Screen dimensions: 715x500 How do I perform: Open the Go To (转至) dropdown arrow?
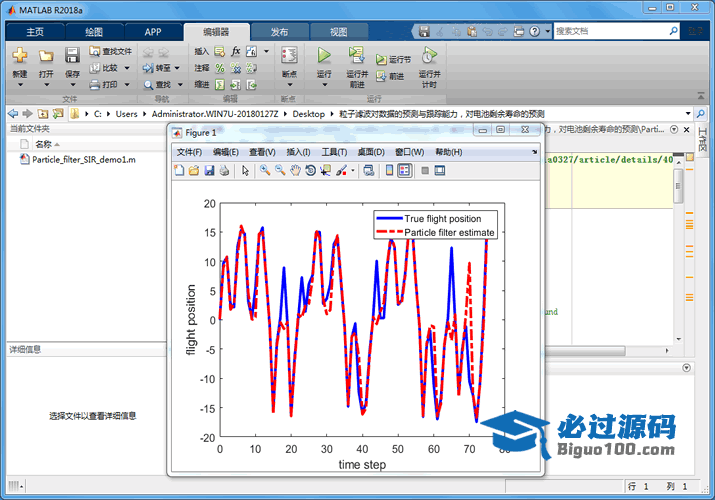tap(177, 68)
